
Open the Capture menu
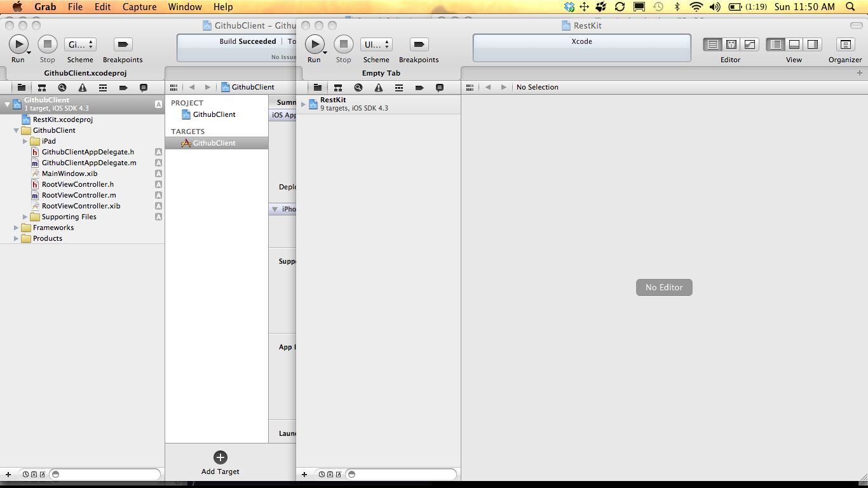pyautogui.click(x=139, y=7)
